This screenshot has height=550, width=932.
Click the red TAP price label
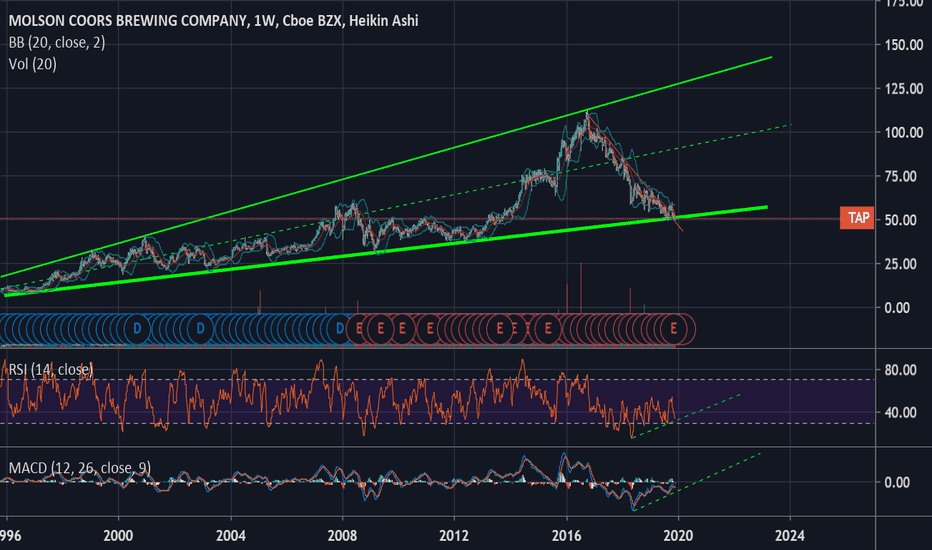point(857,218)
